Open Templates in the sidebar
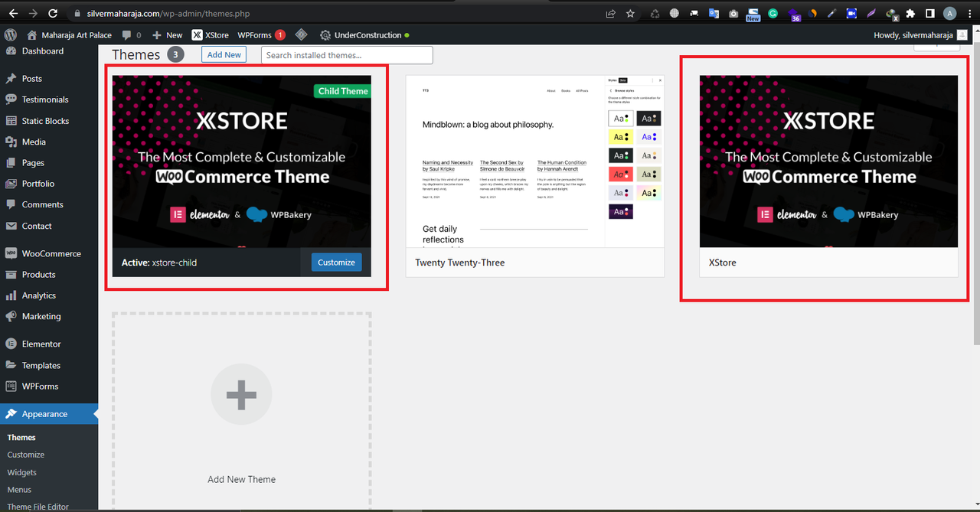The height and width of the screenshot is (512, 980). 41,365
